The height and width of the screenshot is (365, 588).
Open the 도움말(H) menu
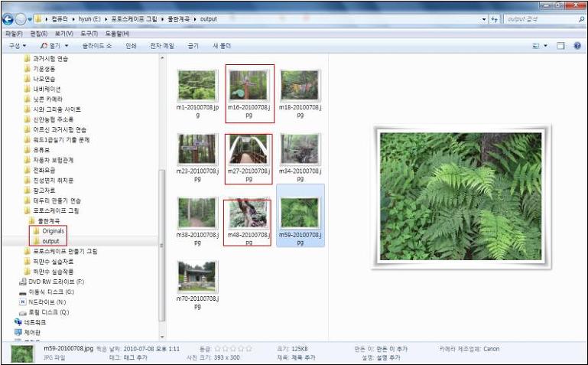click(117, 34)
